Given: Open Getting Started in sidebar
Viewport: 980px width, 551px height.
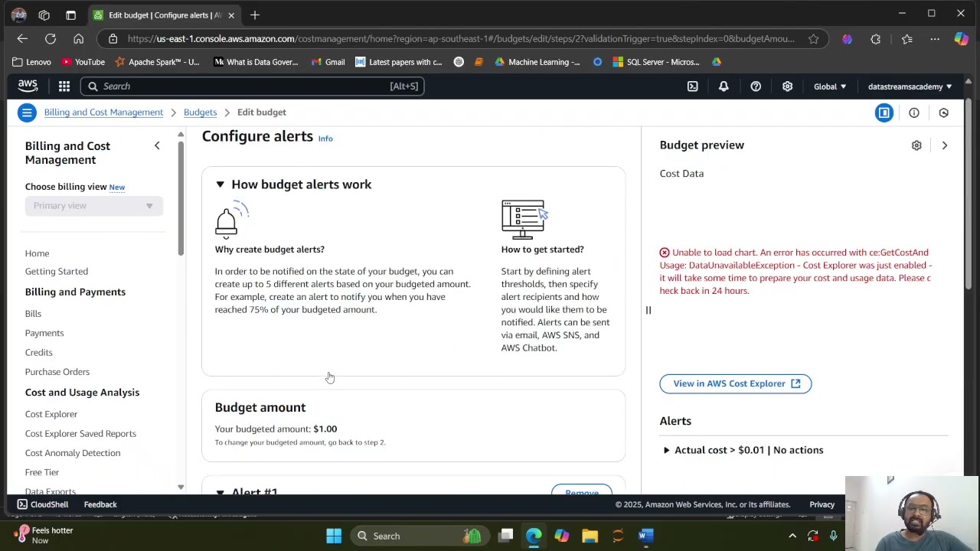Looking at the screenshot, I should point(57,272).
